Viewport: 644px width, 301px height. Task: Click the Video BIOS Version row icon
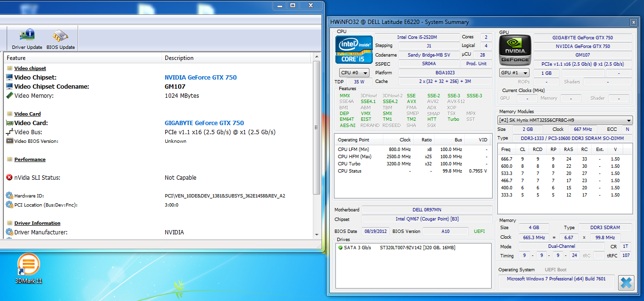coord(9,141)
